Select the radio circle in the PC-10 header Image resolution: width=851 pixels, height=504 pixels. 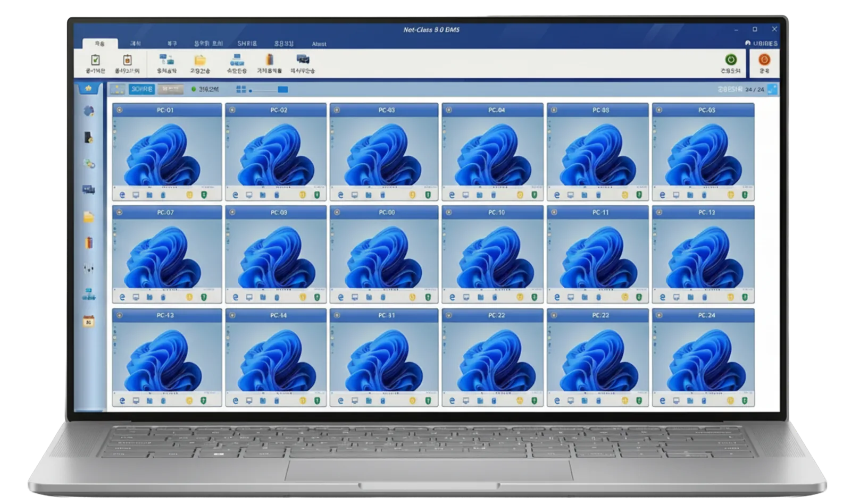(449, 212)
